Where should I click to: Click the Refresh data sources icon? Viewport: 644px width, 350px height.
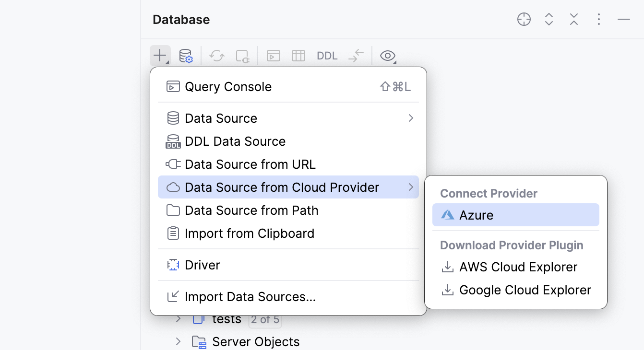(x=216, y=55)
